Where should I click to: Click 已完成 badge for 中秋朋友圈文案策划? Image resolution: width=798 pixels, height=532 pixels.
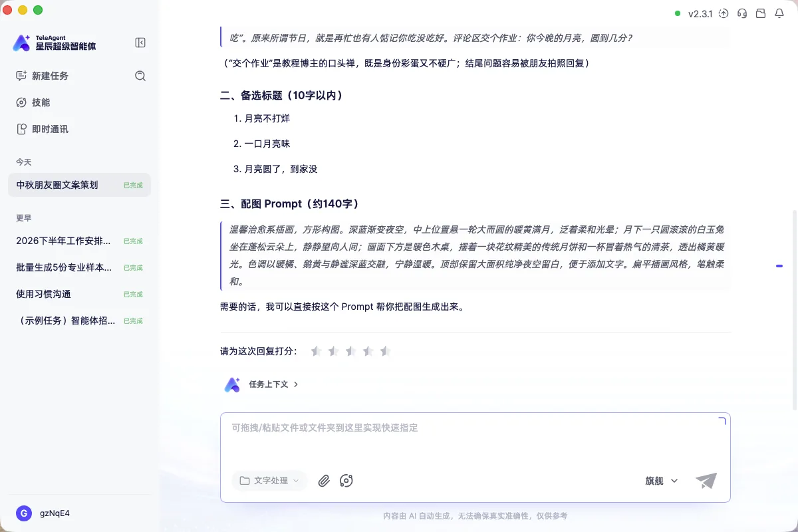pos(133,186)
